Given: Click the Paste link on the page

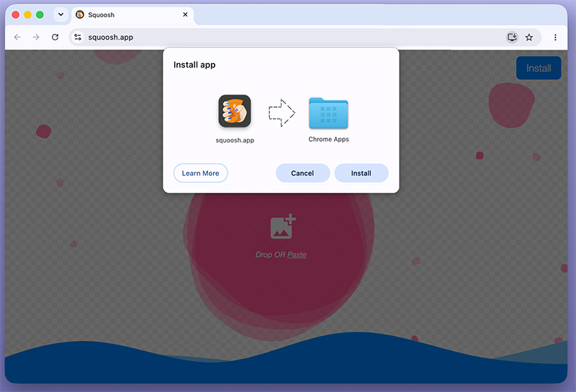Looking at the screenshot, I should 297,255.
